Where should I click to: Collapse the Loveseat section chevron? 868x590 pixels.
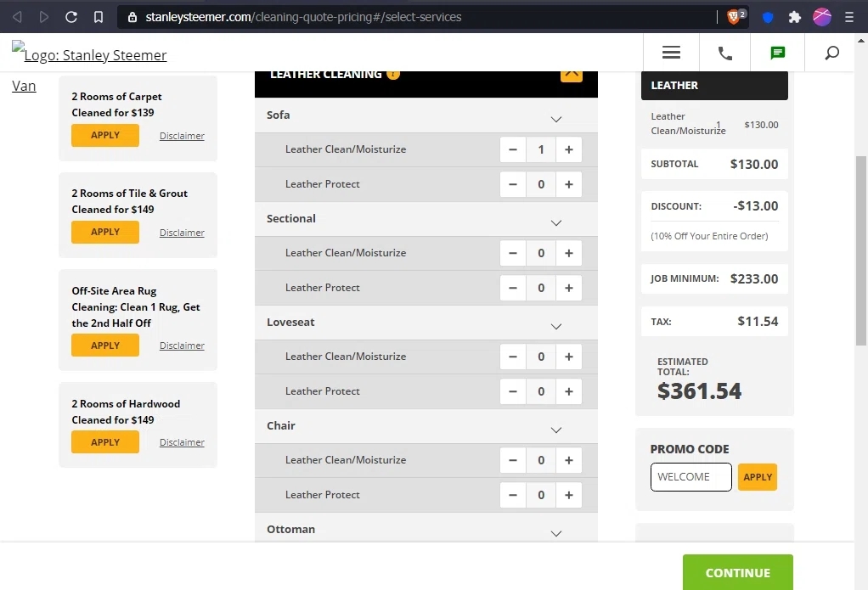[x=556, y=326]
